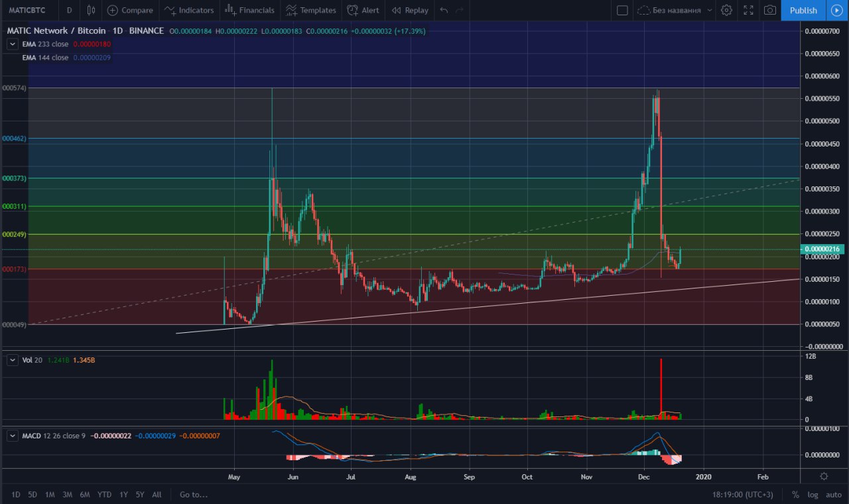Redo the chart action
Viewport: 849px width, 504px height.
459,10
